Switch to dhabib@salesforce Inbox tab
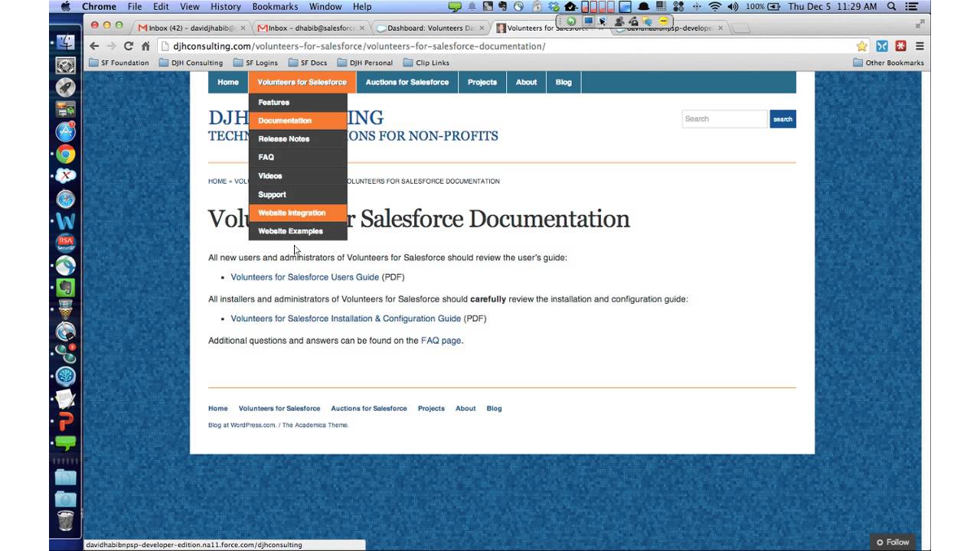980x551 pixels. 309,28
